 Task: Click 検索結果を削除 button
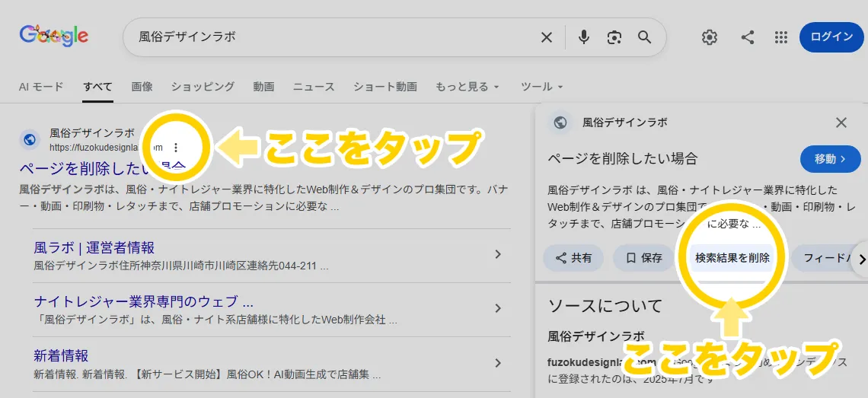click(732, 258)
